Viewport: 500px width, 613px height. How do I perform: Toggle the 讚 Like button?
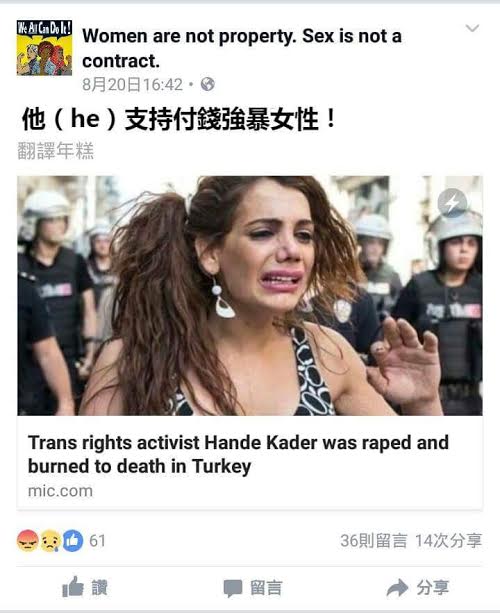coord(85,587)
